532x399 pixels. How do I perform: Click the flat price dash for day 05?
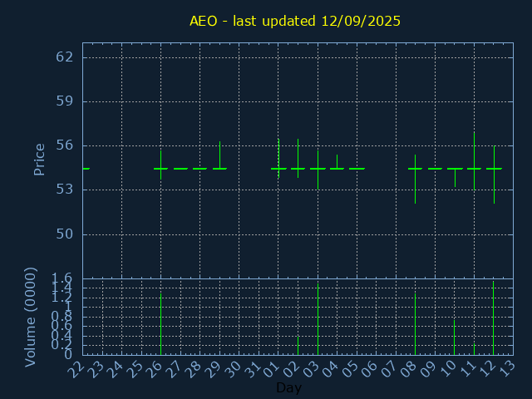[357, 169]
